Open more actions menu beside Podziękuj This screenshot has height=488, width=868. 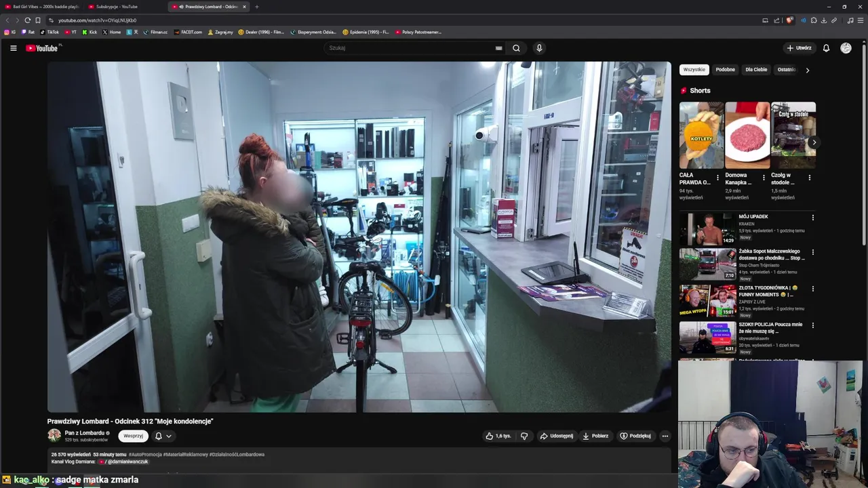click(665, 436)
